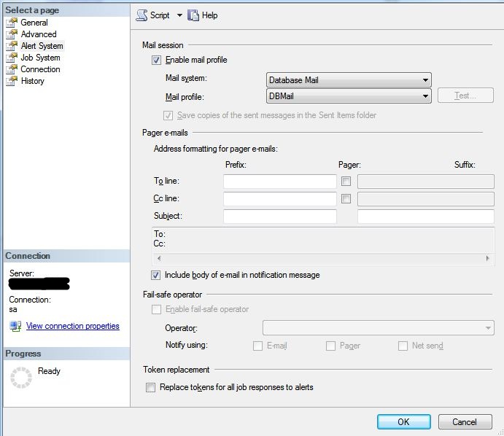The width and height of the screenshot is (504, 436).
Task: Check the E-mail notify option
Action: click(257, 346)
